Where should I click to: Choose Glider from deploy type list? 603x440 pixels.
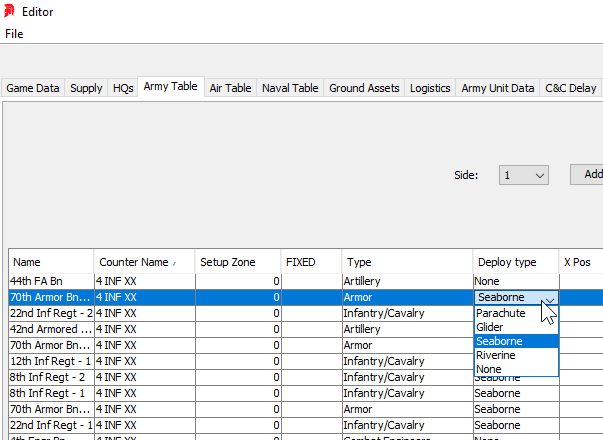[516, 327]
